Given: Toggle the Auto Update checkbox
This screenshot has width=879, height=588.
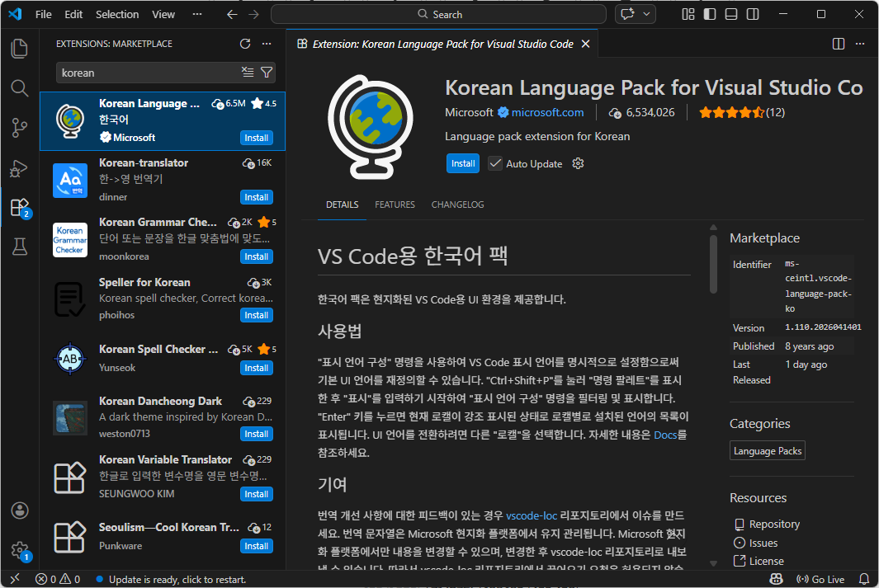Looking at the screenshot, I should pyautogui.click(x=495, y=163).
